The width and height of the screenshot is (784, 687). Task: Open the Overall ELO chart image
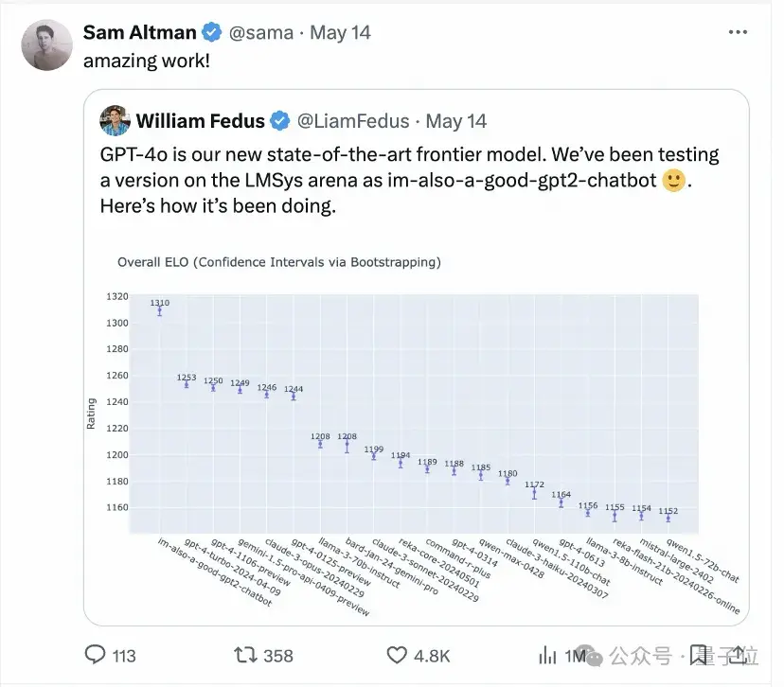[x=417, y=426]
